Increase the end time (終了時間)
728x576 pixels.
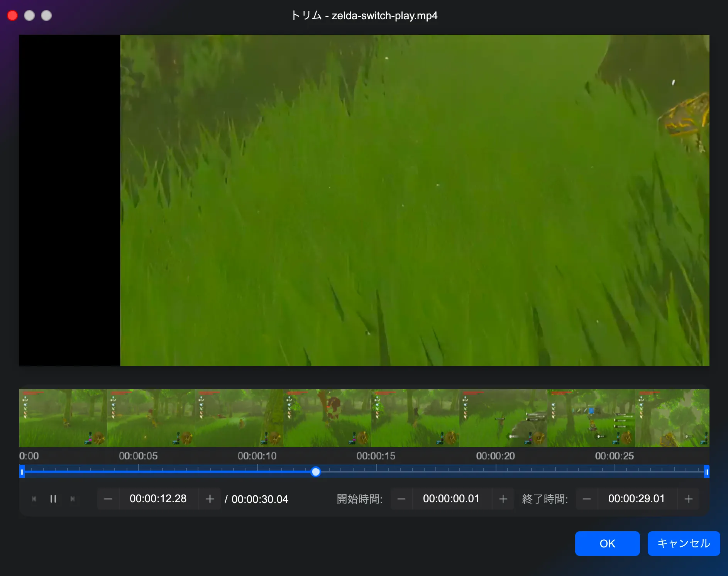688,499
